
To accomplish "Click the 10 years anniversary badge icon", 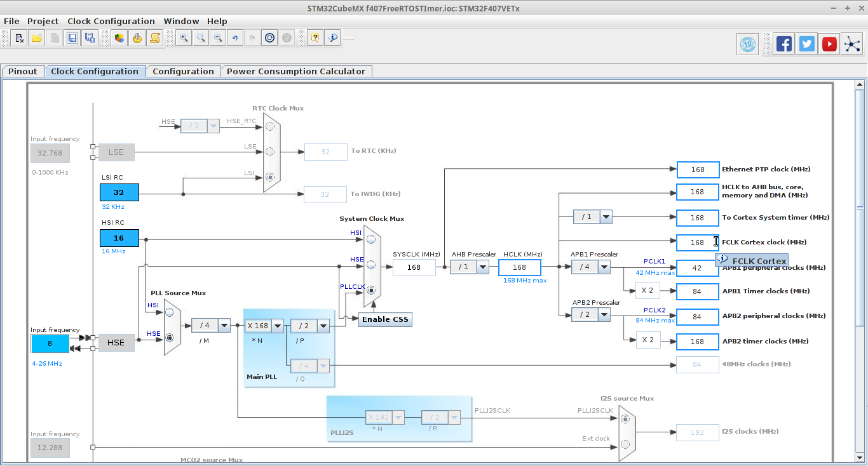I will (749, 44).
